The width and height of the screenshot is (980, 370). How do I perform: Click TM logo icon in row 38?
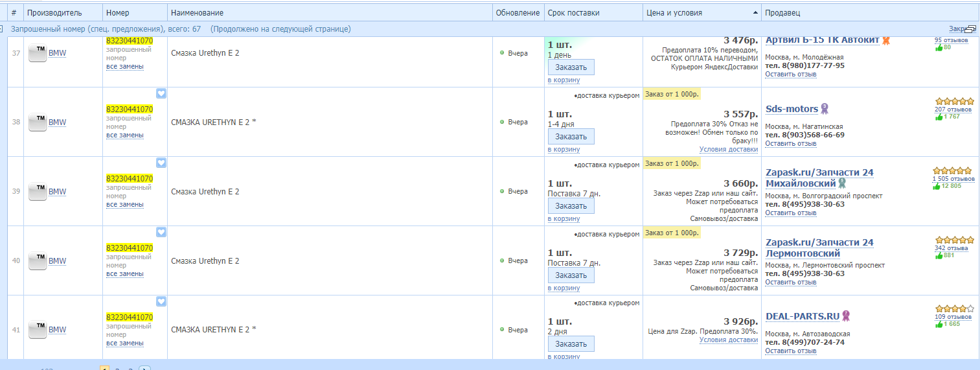(x=38, y=122)
